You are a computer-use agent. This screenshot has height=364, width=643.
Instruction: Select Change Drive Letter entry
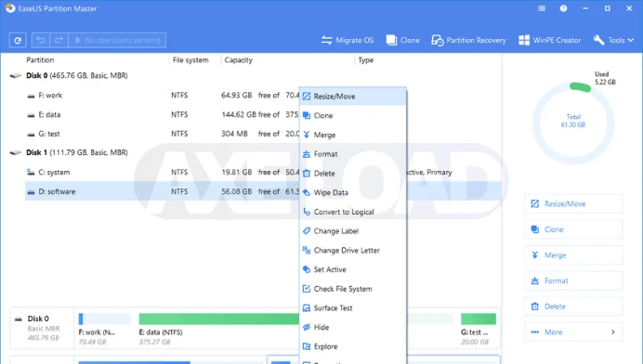click(x=353, y=251)
